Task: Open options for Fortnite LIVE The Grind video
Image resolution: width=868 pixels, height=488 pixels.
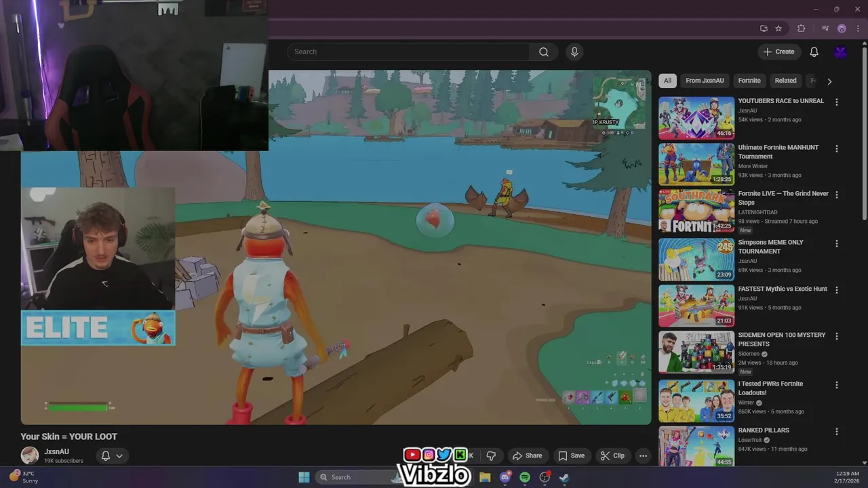Action: (x=836, y=195)
